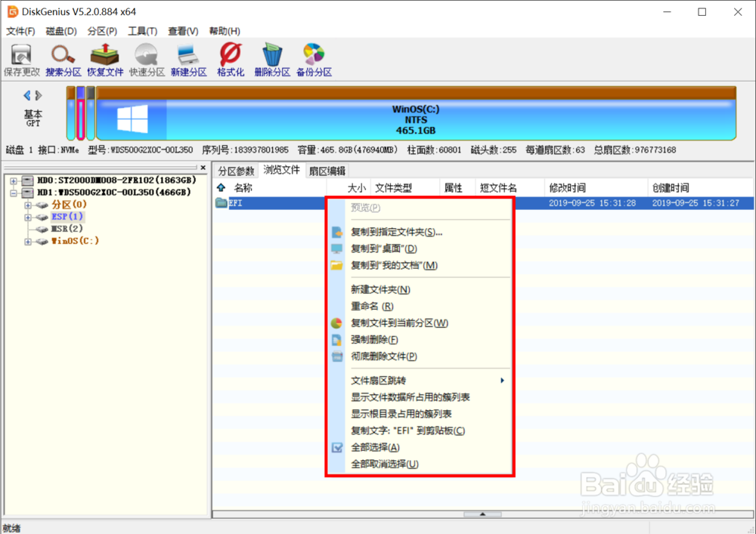Go to next disk arrow
Image resolution: width=756 pixels, height=534 pixels.
pyautogui.click(x=39, y=95)
